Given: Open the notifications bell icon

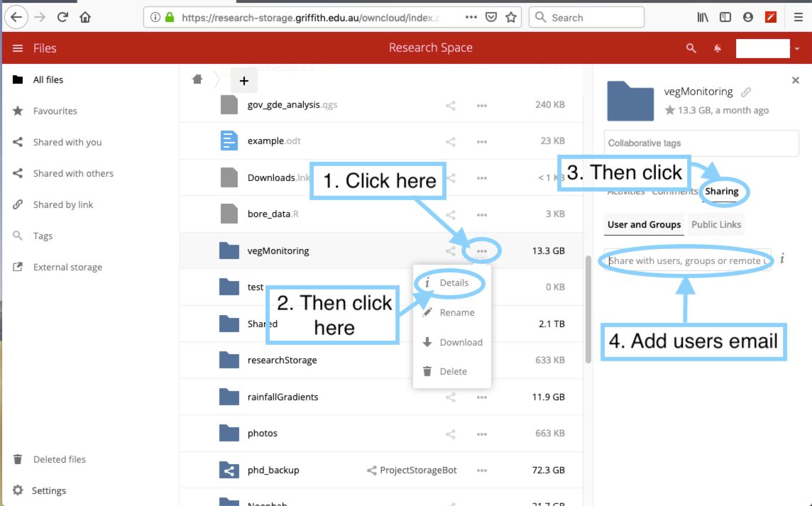Looking at the screenshot, I should [718, 48].
